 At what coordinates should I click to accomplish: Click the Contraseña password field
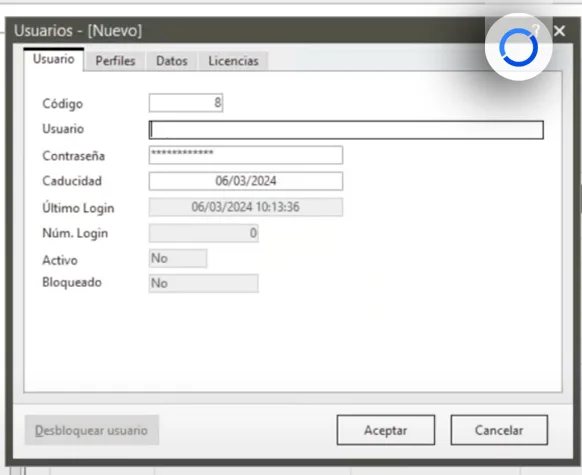coord(246,155)
